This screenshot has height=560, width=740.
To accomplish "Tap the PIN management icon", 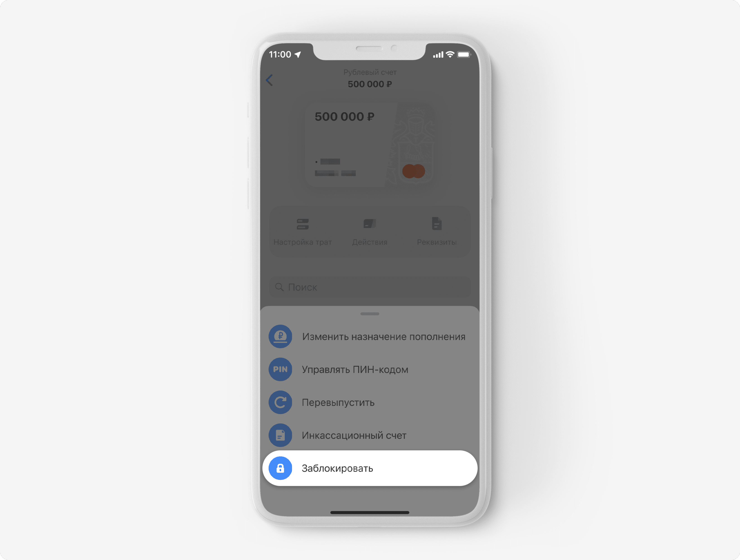I will pos(280,369).
